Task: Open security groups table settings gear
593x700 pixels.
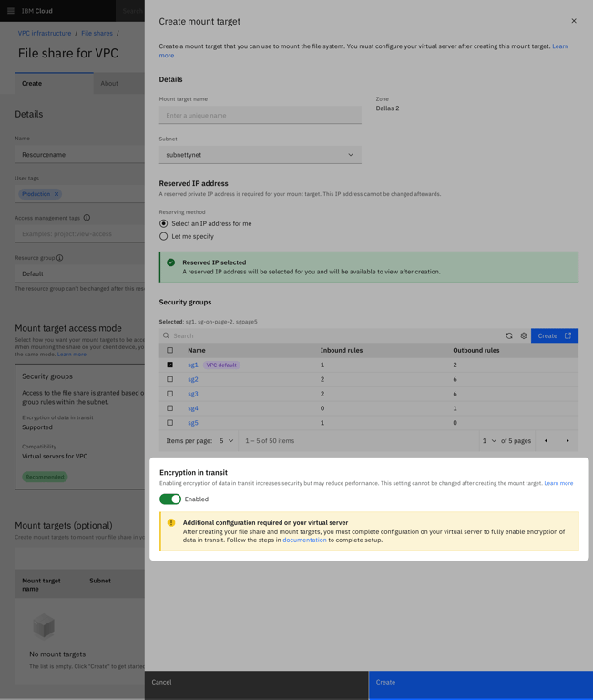Action: 524,335
